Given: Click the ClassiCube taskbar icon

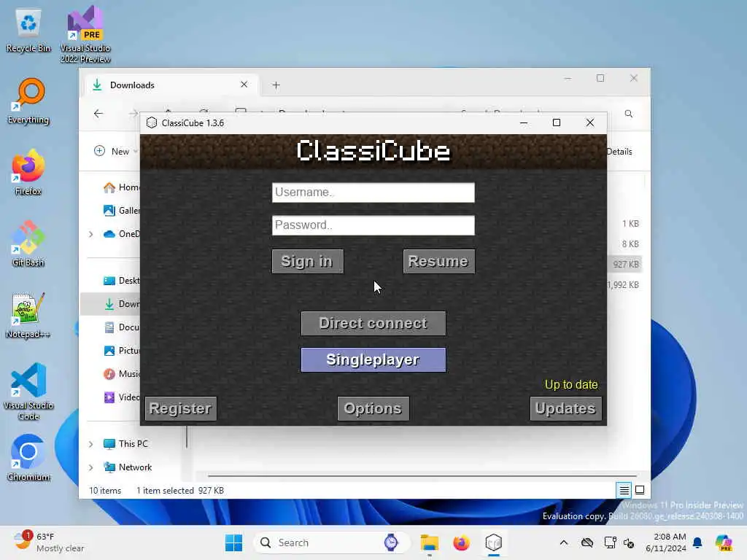Looking at the screenshot, I should pyautogui.click(x=494, y=542).
